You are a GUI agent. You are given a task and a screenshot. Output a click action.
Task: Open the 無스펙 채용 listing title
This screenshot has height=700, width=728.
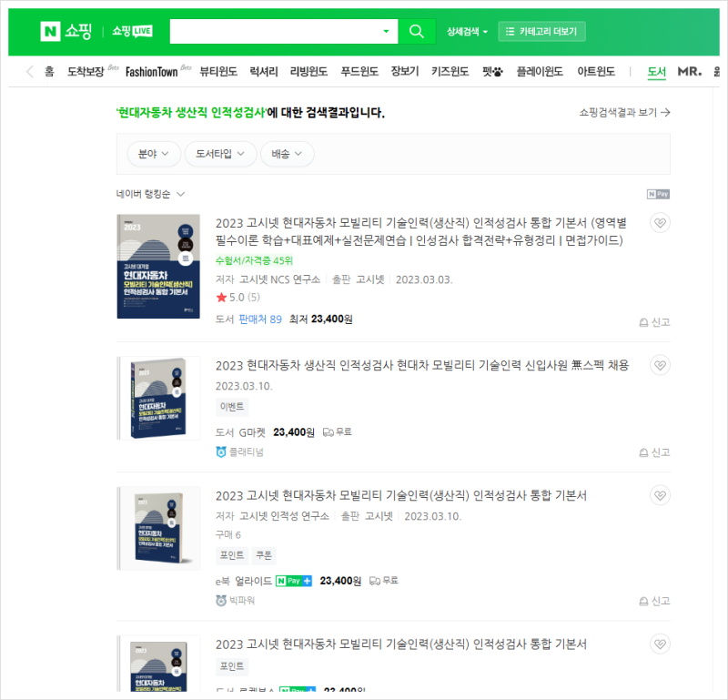422,366
